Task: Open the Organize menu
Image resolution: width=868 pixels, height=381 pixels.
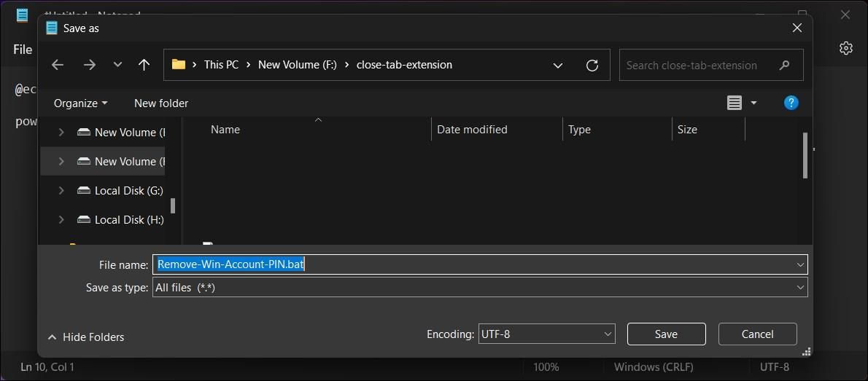Action: click(81, 103)
